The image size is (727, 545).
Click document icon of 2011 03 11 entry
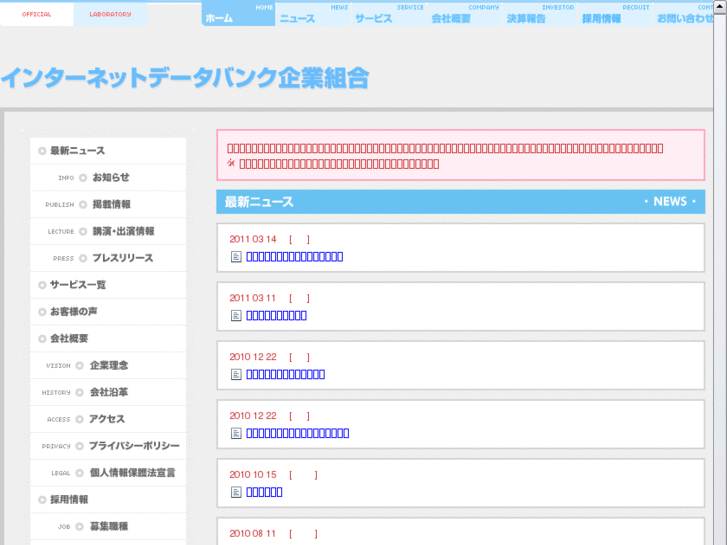(x=236, y=315)
